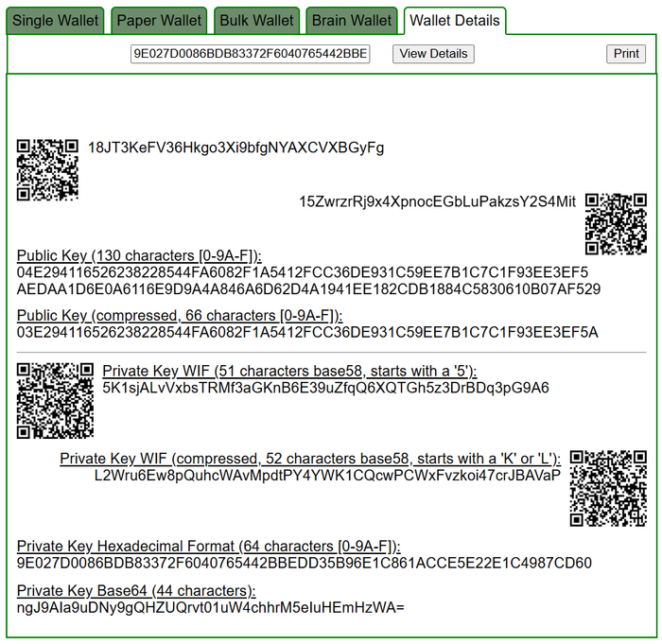The height and width of the screenshot is (644, 662).
Task: Click the Private Key Hexadecimal value
Action: 305,564
